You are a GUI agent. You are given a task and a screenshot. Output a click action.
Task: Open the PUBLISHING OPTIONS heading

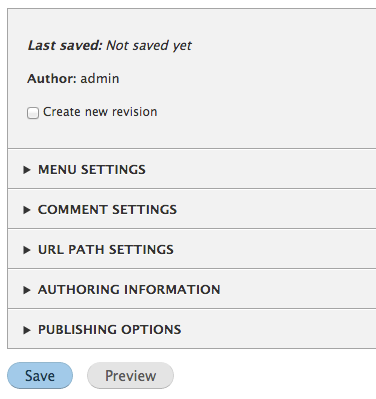(109, 330)
